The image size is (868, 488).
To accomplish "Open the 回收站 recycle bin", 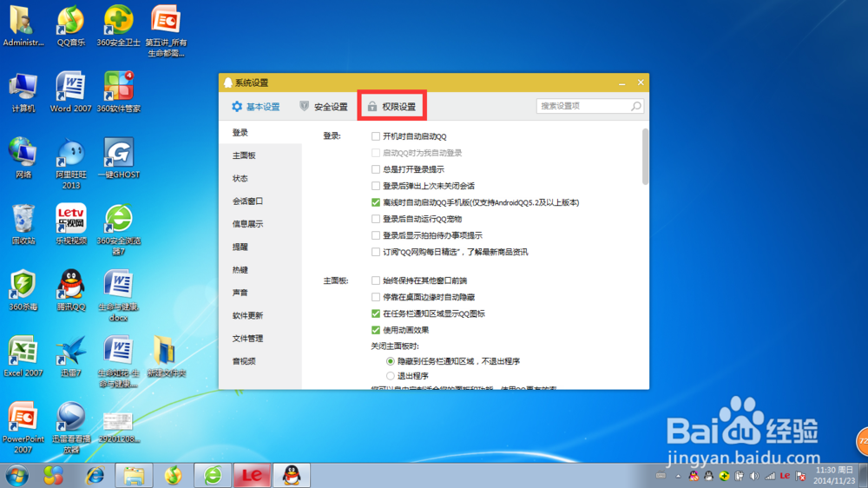I will [x=23, y=224].
